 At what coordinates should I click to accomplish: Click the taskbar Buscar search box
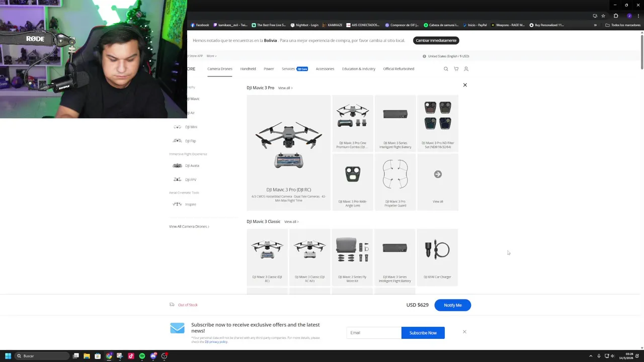(x=42, y=356)
